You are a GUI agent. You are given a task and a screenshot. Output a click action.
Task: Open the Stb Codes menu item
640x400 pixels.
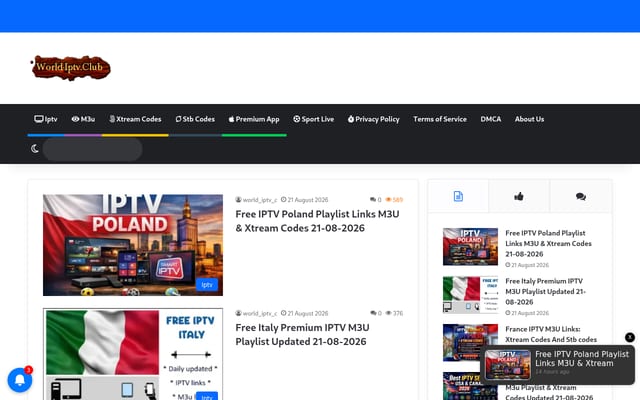pos(195,119)
